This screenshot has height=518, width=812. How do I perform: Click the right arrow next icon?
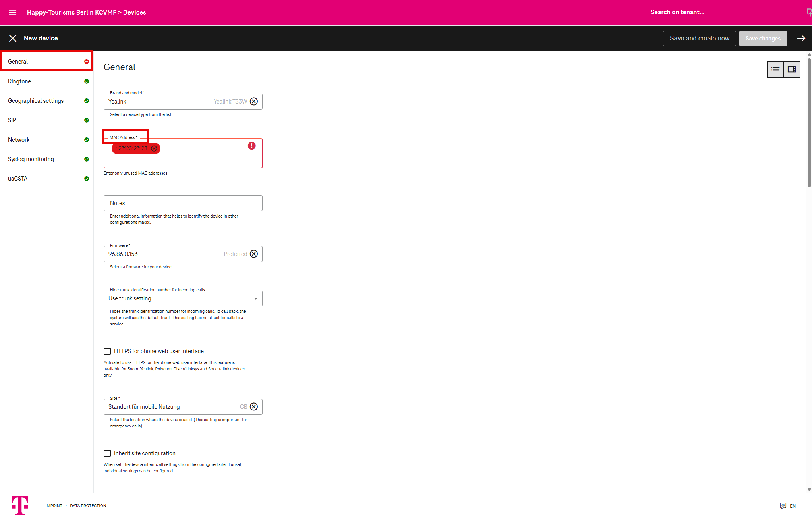(x=801, y=38)
